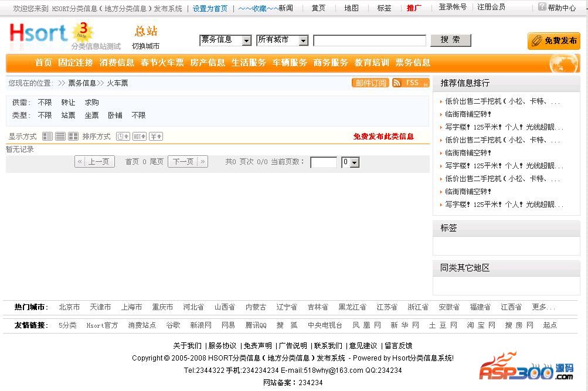Open 房产信息 navigation item

(208, 63)
